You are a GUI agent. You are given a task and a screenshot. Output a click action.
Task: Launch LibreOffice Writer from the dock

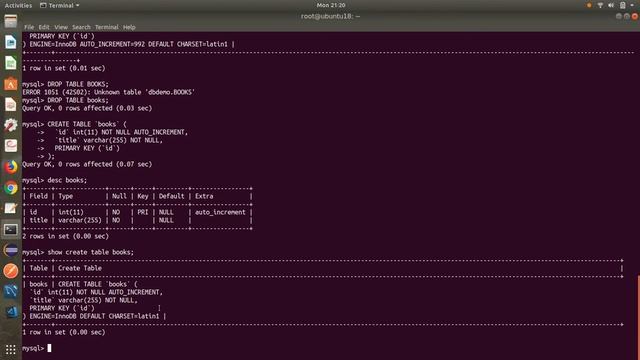click(11, 42)
